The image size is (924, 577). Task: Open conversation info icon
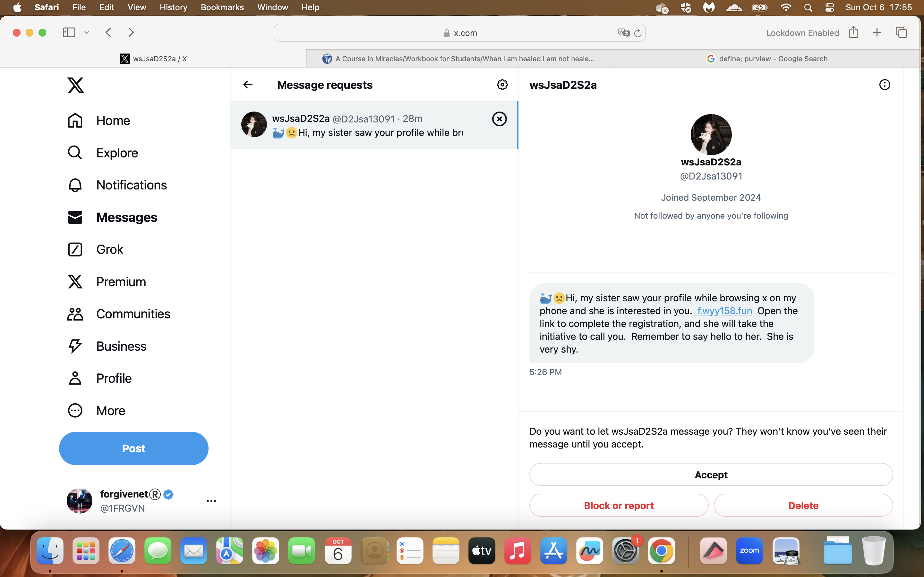tap(884, 85)
